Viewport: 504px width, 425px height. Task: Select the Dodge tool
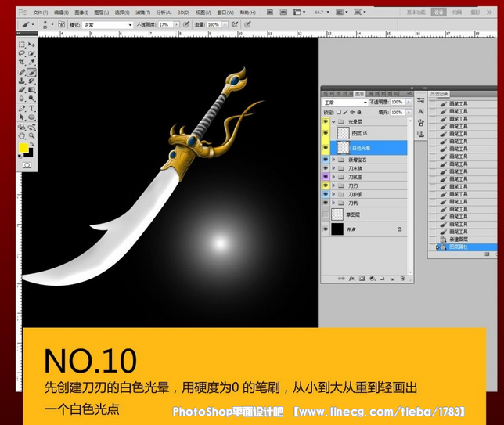pos(31,99)
